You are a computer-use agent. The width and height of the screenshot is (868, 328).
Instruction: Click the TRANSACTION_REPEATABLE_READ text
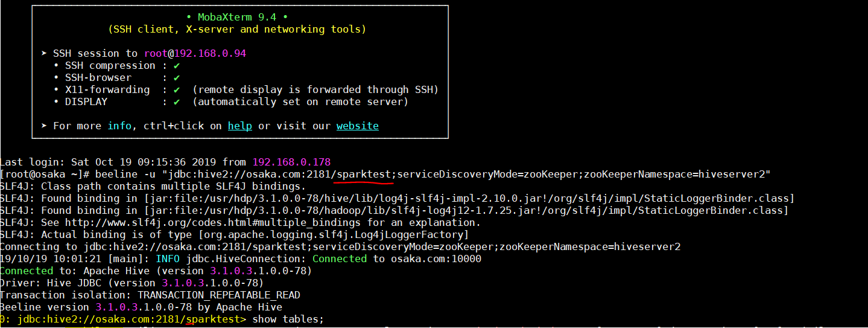(x=219, y=295)
